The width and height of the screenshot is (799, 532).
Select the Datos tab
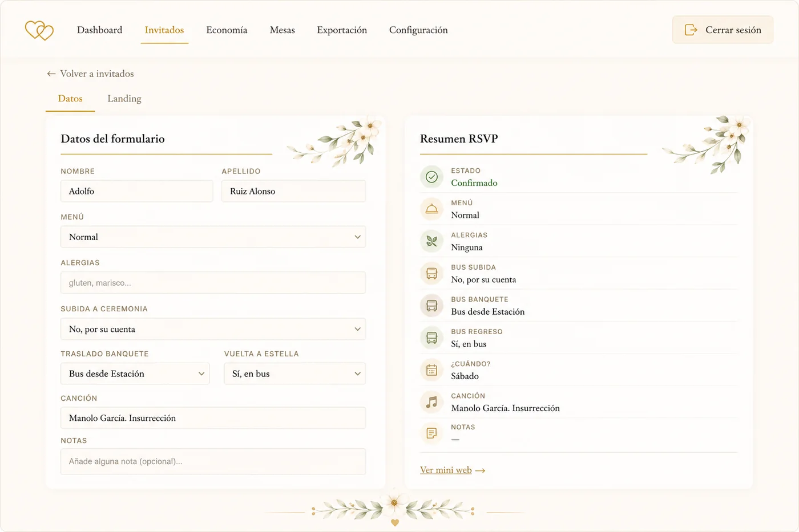coord(70,99)
